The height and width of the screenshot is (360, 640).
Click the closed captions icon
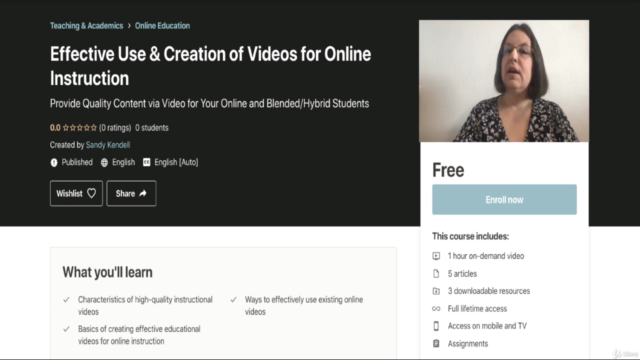coord(147,162)
